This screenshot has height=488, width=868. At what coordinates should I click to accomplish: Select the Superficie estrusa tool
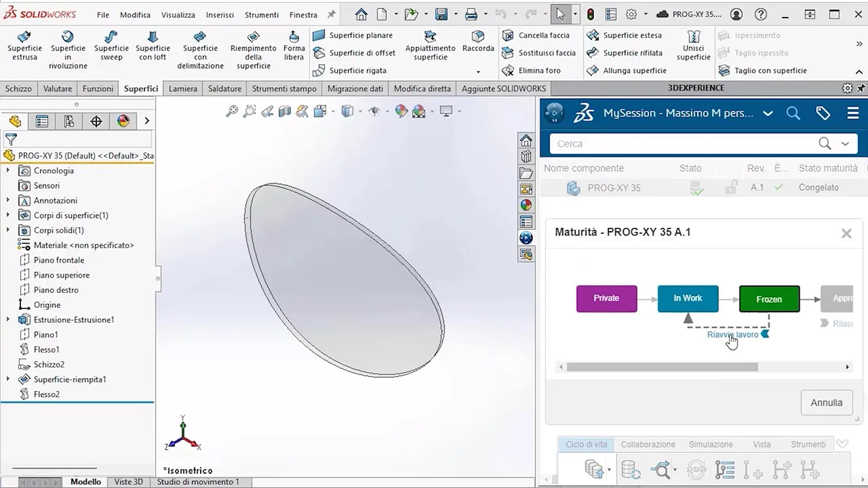coord(24,46)
